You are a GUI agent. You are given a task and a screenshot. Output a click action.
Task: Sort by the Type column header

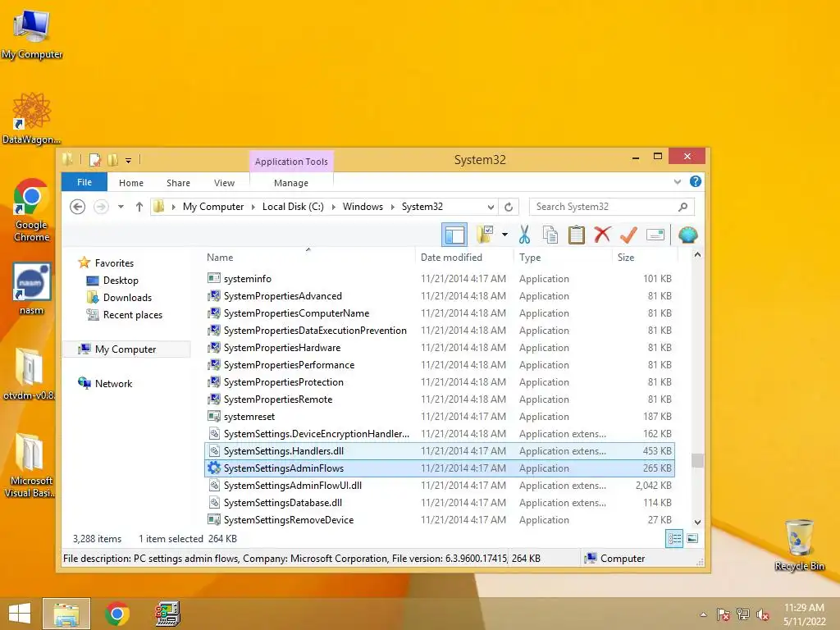(x=563, y=257)
